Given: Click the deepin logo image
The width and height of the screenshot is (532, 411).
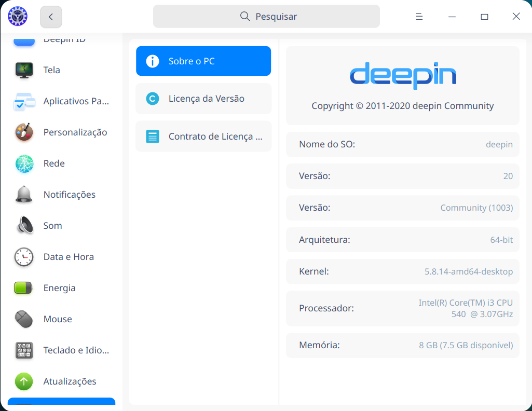Looking at the screenshot, I should coord(403,76).
